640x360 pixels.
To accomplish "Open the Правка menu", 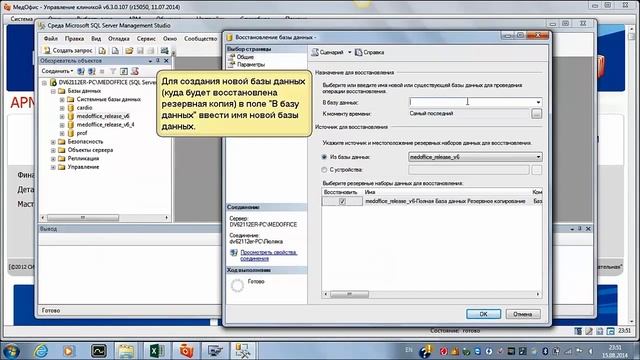I will pos(74,38).
